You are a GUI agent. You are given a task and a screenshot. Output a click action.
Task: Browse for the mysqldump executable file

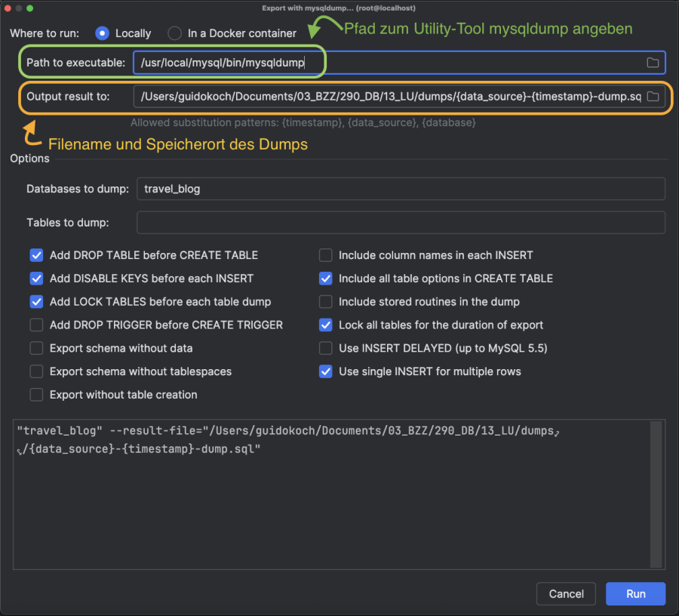pos(653,63)
